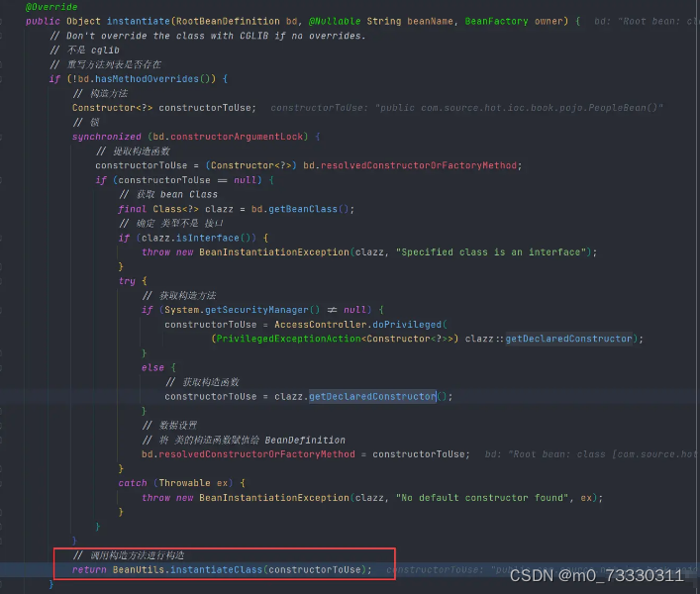Click the System class reference
Screen dimensions: 700x594
(x=182, y=310)
